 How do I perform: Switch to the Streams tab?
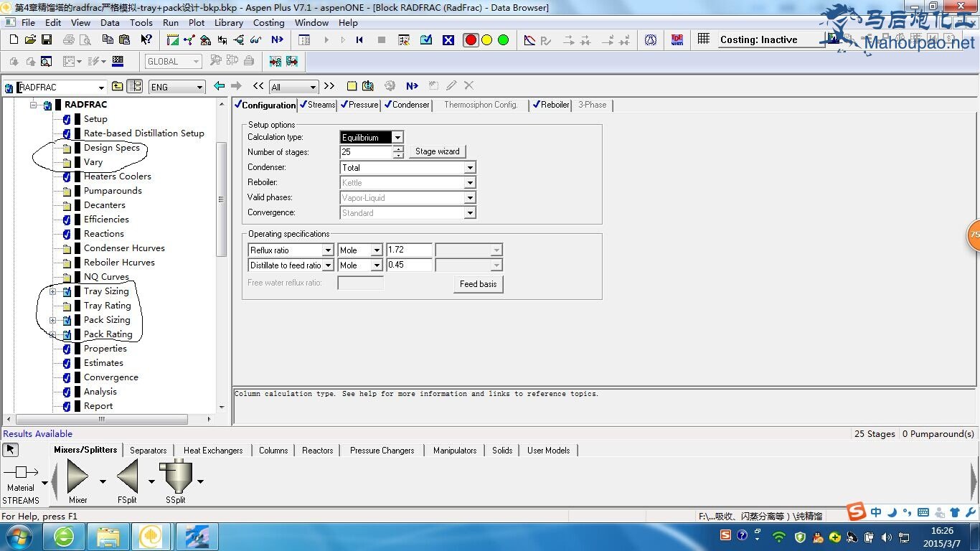pyautogui.click(x=316, y=105)
